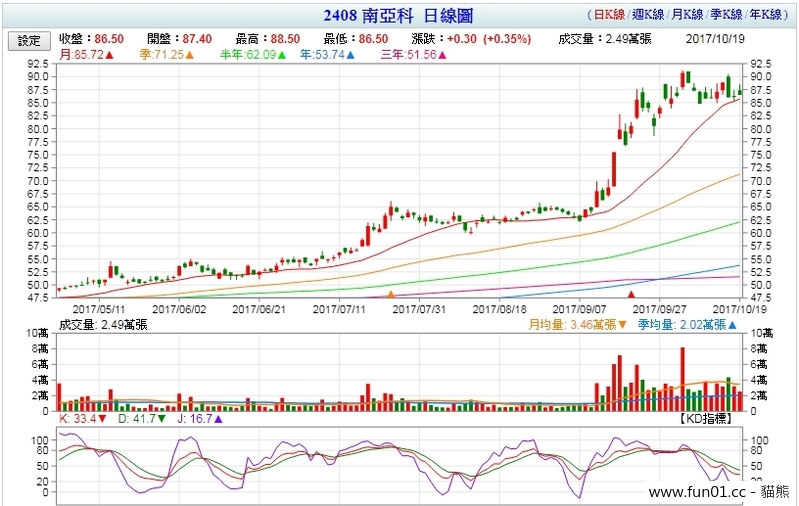Toggle the D: 41.7 indicator arrow
The height and width of the screenshot is (506, 799).
(160, 419)
